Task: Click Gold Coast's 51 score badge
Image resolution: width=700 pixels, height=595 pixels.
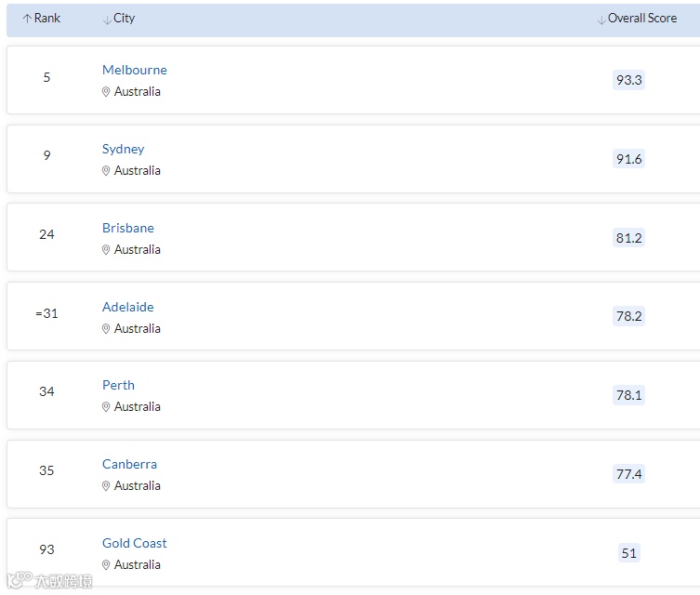Action: (x=629, y=553)
